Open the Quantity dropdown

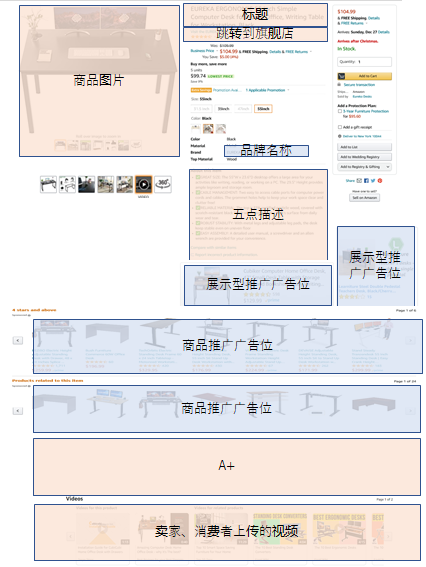coord(365,62)
